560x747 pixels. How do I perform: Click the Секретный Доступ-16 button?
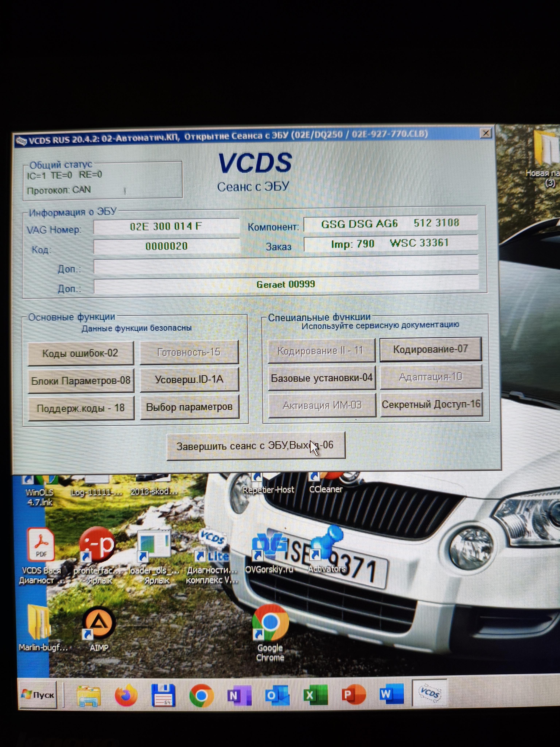pos(431,404)
